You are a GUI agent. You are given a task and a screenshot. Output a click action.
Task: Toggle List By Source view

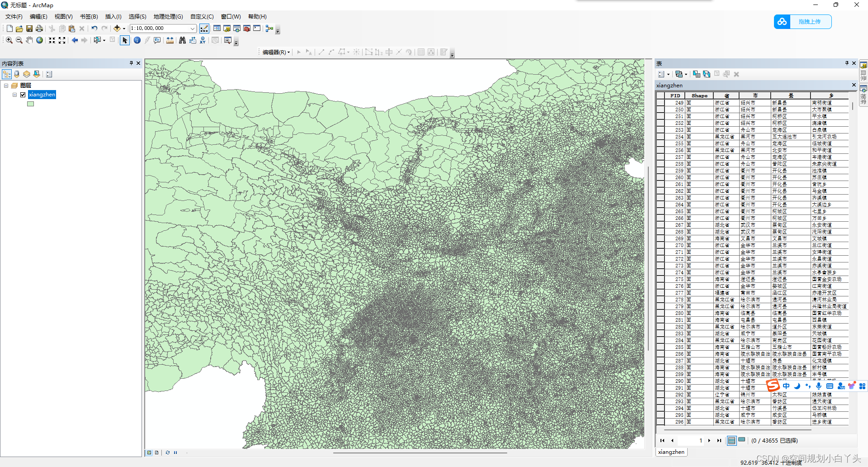tap(17, 74)
